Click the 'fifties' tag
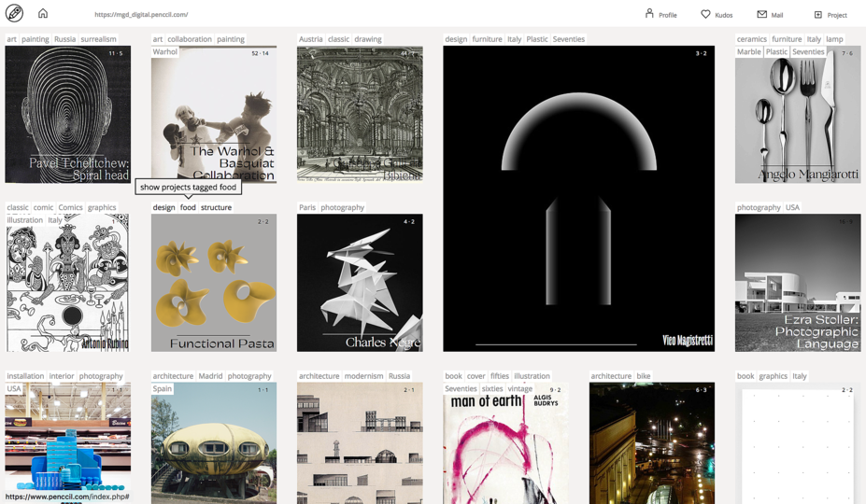Screen dimensions: 866x504 point(499,376)
